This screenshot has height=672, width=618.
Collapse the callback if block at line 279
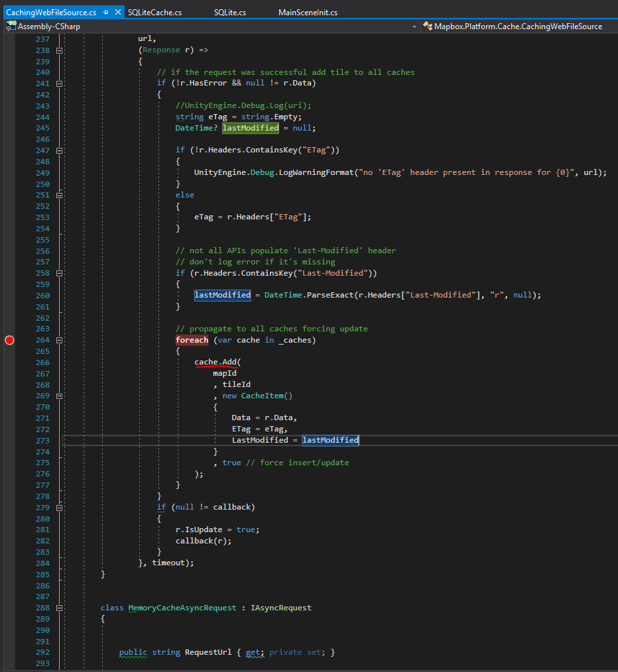tap(59, 507)
